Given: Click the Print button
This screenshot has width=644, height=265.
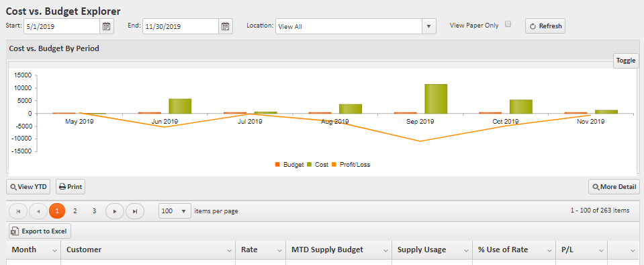Looking at the screenshot, I should click(x=71, y=186).
